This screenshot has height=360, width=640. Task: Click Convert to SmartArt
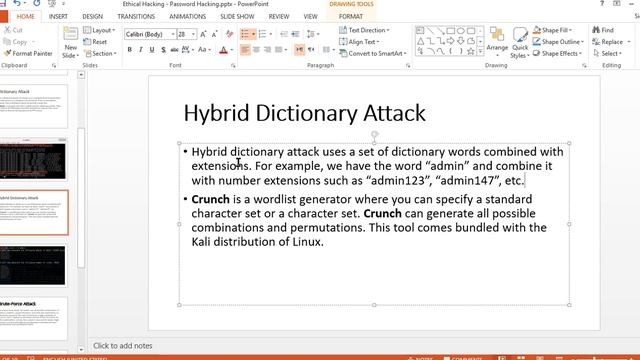(x=373, y=53)
